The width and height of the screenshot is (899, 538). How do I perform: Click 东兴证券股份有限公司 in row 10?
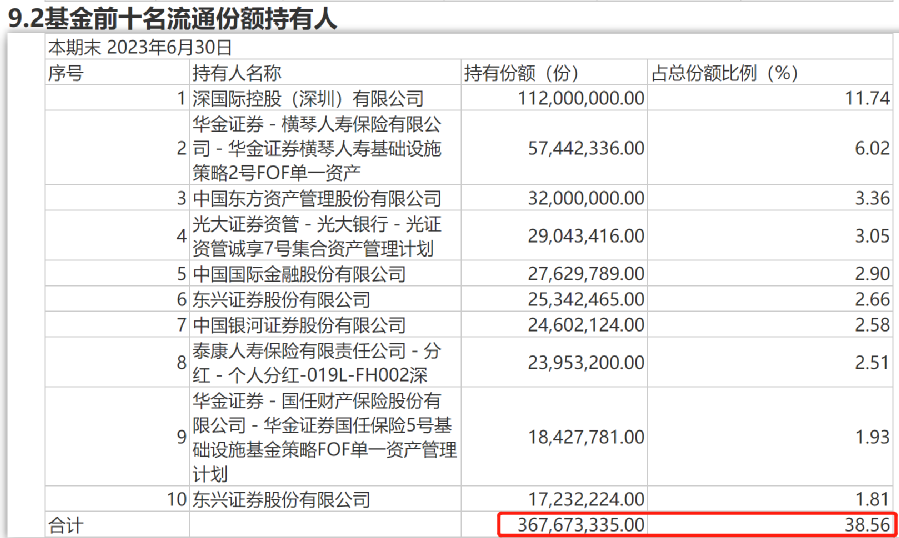[281, 500]
